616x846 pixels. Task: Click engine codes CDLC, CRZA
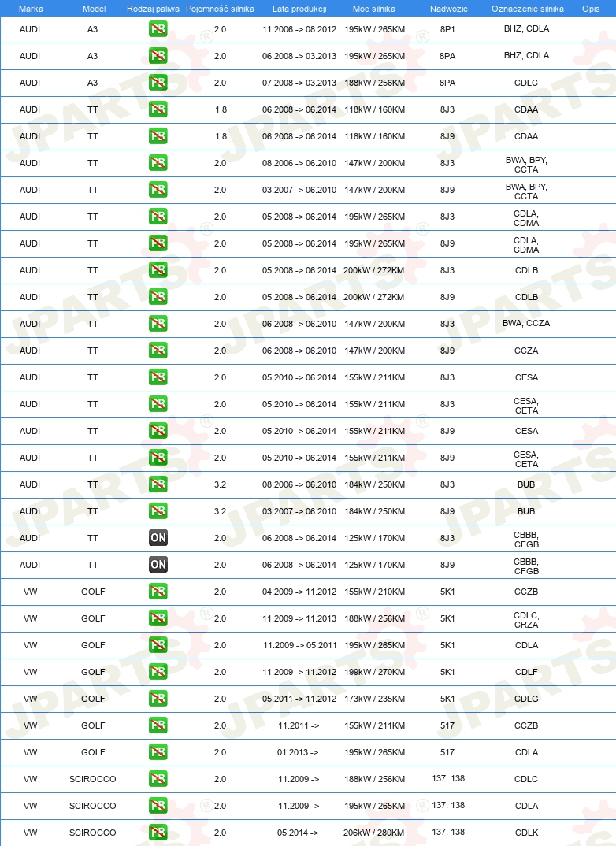tap(526, 620)
